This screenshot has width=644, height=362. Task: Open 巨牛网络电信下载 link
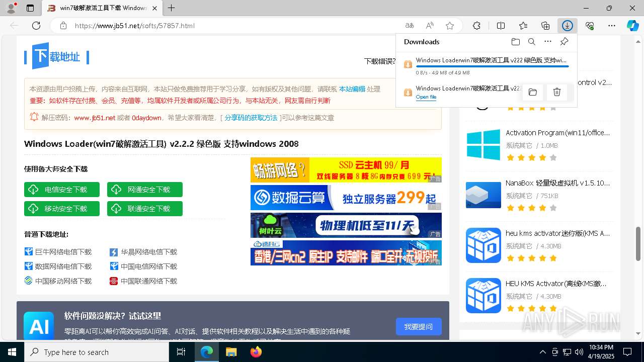(x=63, y=252)
